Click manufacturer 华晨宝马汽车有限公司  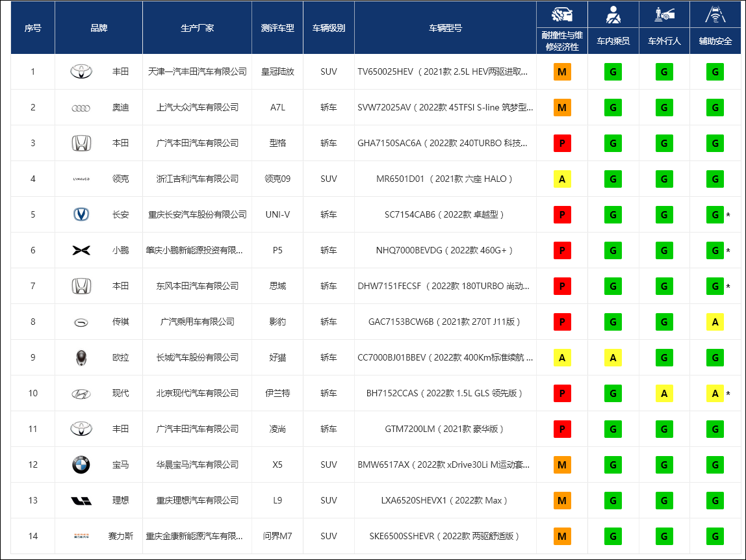198,465
